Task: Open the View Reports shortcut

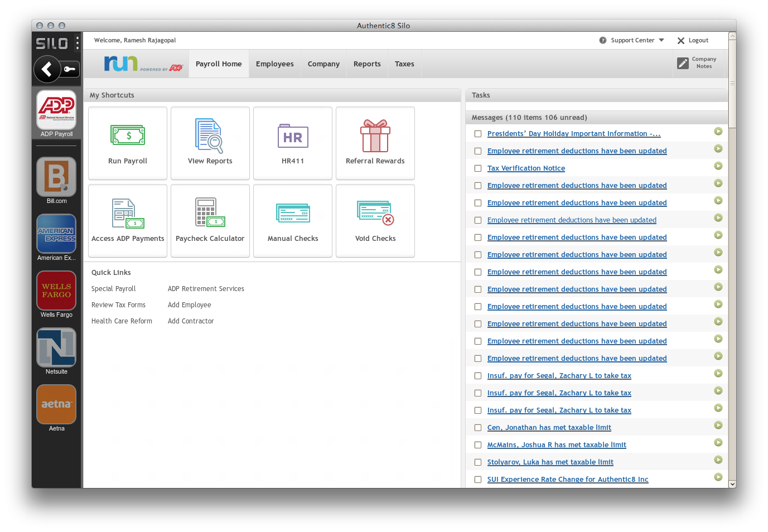Action: tap(210, 143)
